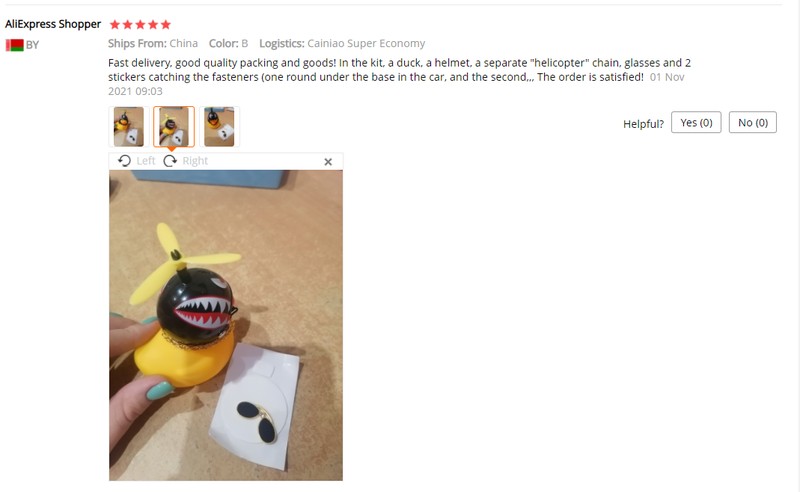
Task: Click the fifth red rating star
Action: tap(166, 24)
